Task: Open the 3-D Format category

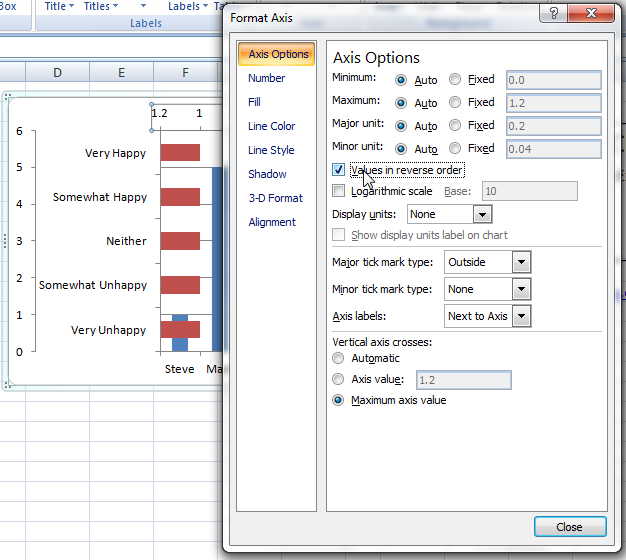Action: (275, 198)
